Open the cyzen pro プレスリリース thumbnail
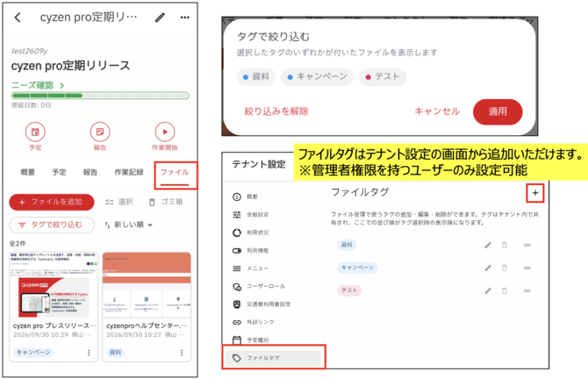The width and height of the screenshot is (588, 379). 54,285
